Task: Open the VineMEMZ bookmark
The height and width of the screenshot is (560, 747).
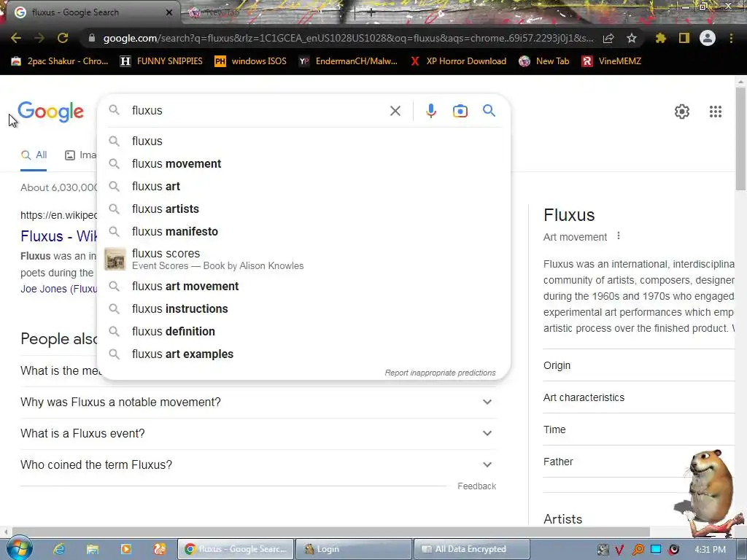Action: 612,61
